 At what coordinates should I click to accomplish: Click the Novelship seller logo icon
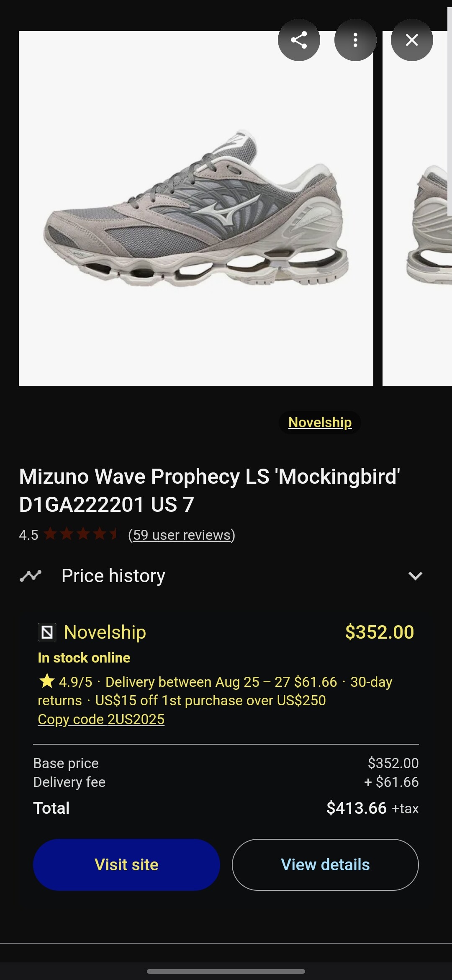tap(47, 632)
